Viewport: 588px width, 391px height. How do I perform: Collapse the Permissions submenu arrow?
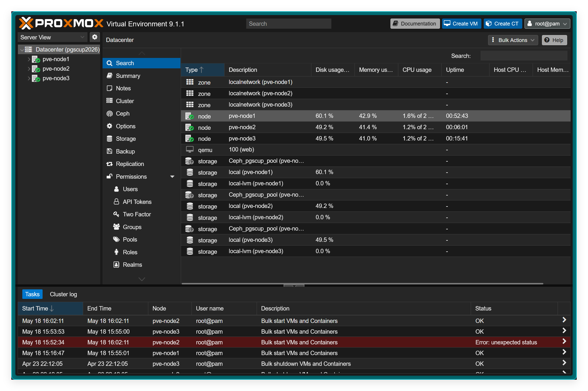click(x=172, y=177)
